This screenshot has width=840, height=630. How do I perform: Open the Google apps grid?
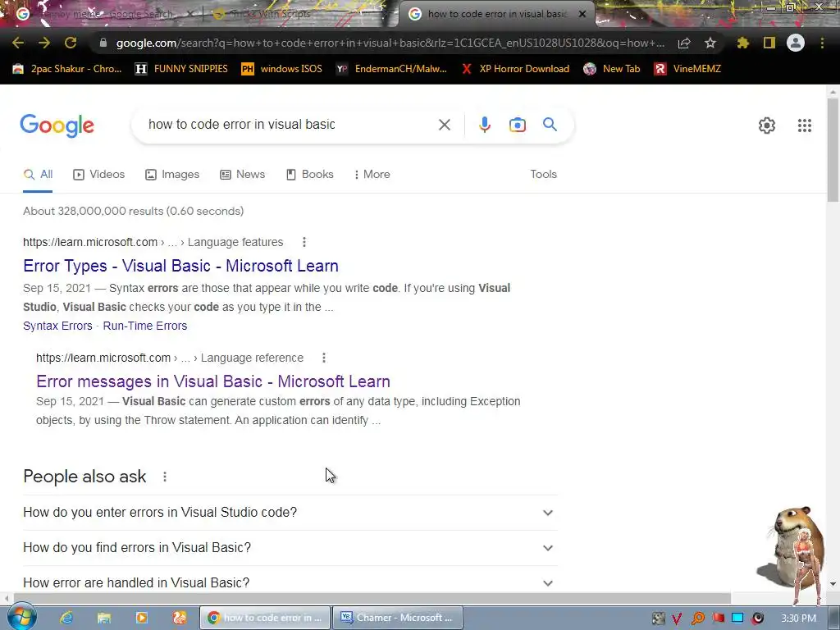coord(804,126)
